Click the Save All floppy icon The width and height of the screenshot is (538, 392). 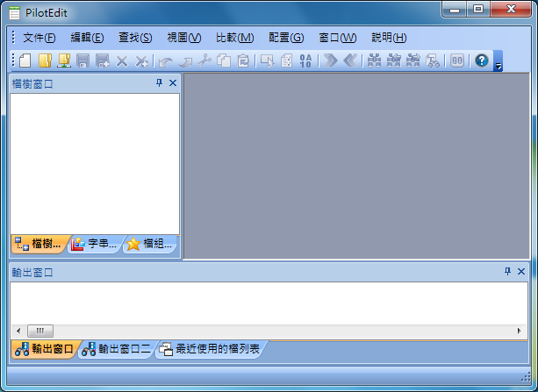(103, 61)
